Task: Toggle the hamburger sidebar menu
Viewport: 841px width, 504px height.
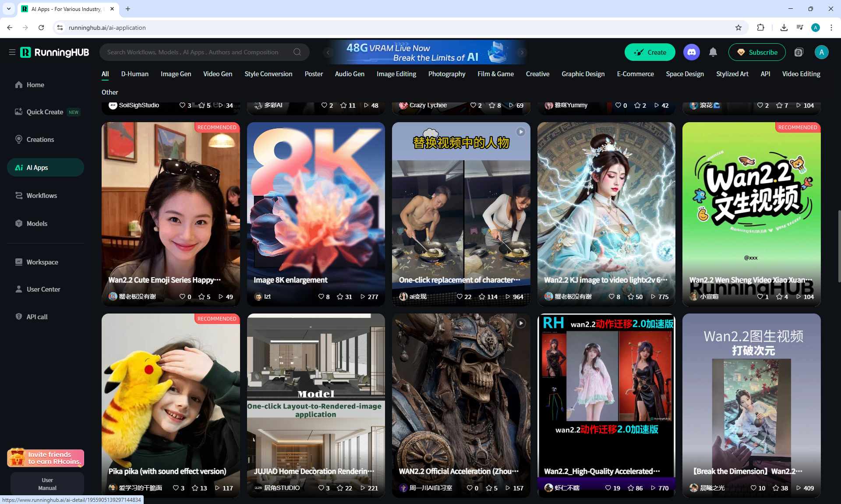Action: pyautogui.click(x=12, y=52)
